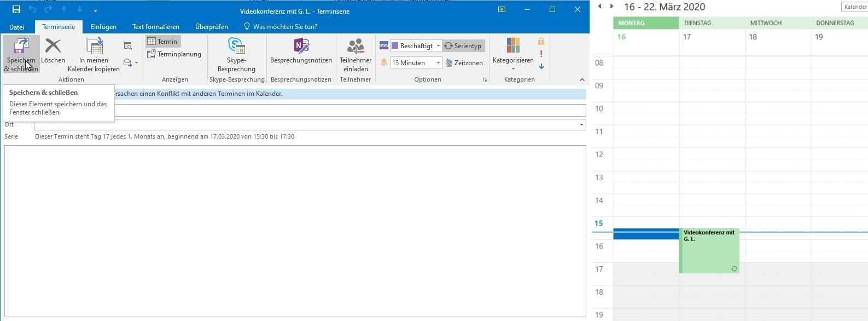The image size is (868, 321).
Task: Go to the next item with the down arrow
Action: pos(80,10)
